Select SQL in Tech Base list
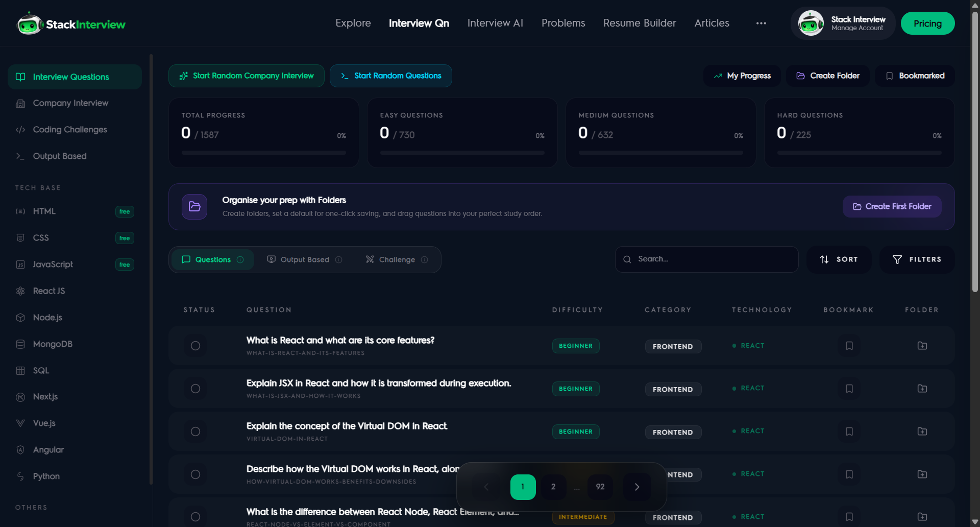The width and height of the screenshot is (980, 527). click(75, 371)
